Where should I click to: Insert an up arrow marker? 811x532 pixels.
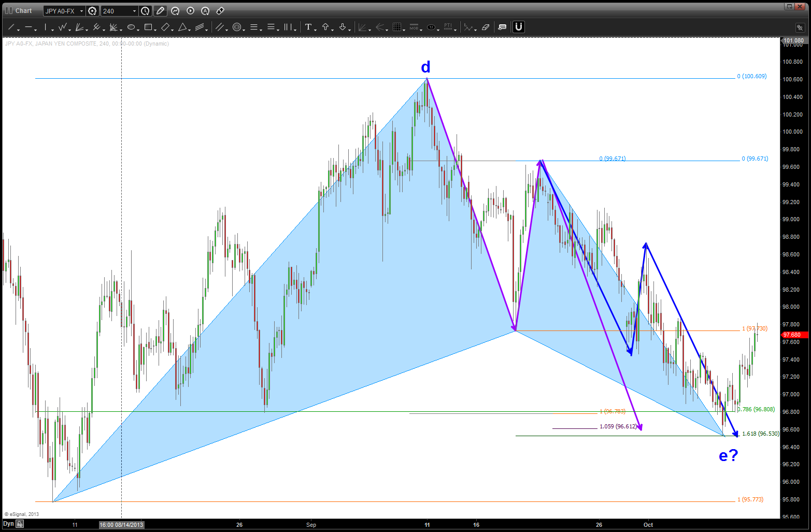(x=325, y=27)
